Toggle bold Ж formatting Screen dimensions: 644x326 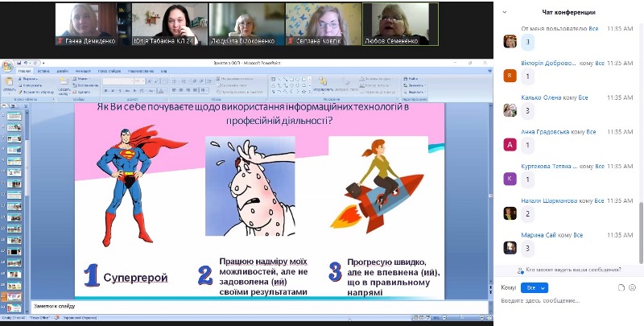tap(105, 91)
